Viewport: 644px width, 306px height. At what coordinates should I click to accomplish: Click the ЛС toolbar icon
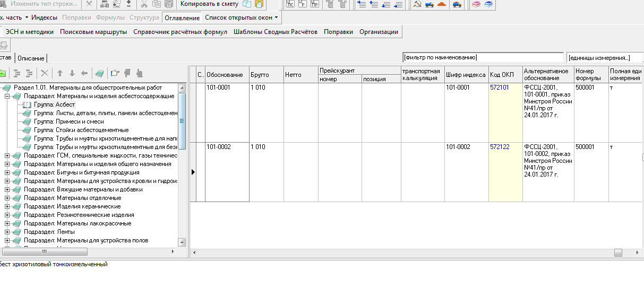[x=291, y=5]
